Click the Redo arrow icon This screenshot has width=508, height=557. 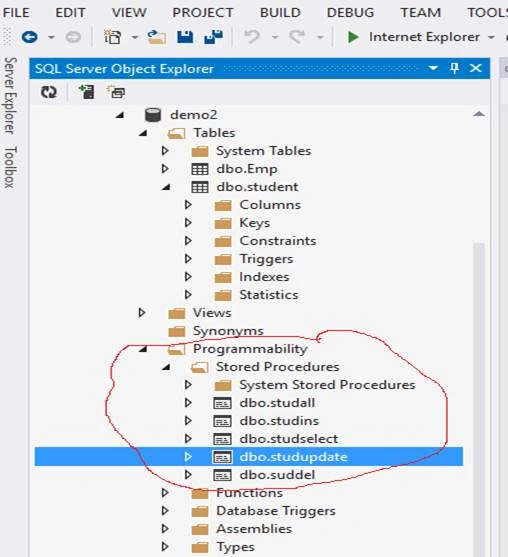297,37
